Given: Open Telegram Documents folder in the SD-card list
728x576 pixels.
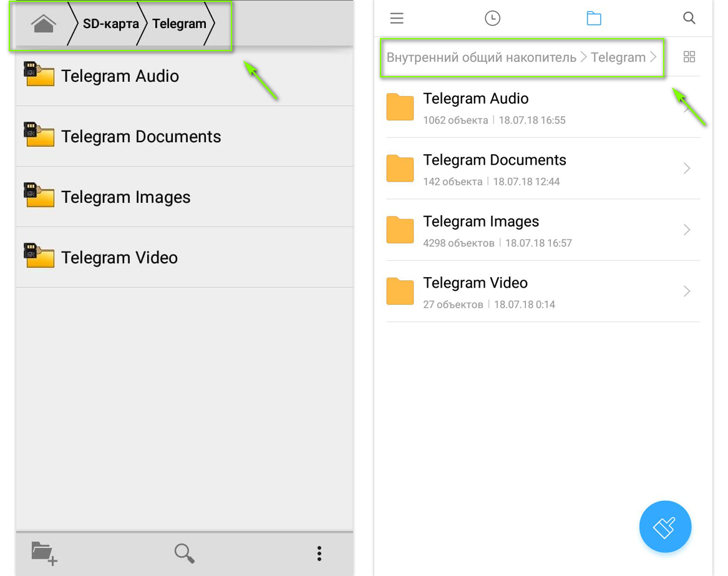Looking at the screenshot, I should (x=141, y=137).
